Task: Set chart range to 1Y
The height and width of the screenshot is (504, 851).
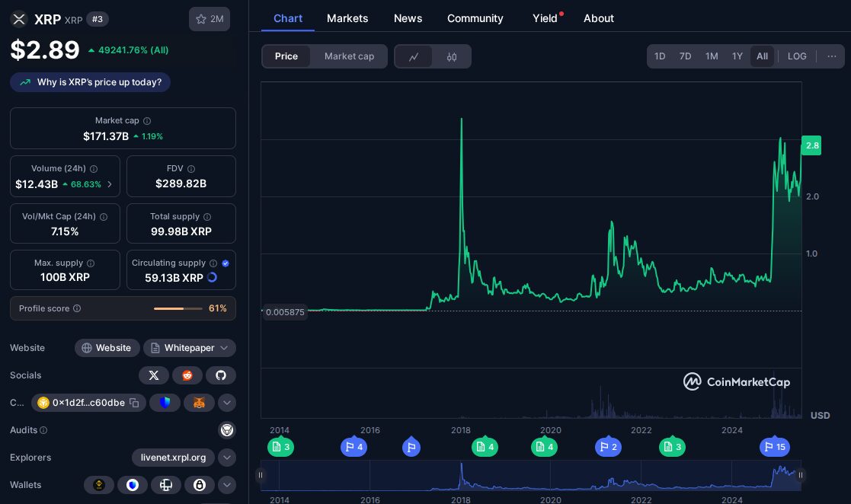Action: click(x=737, y=56)
